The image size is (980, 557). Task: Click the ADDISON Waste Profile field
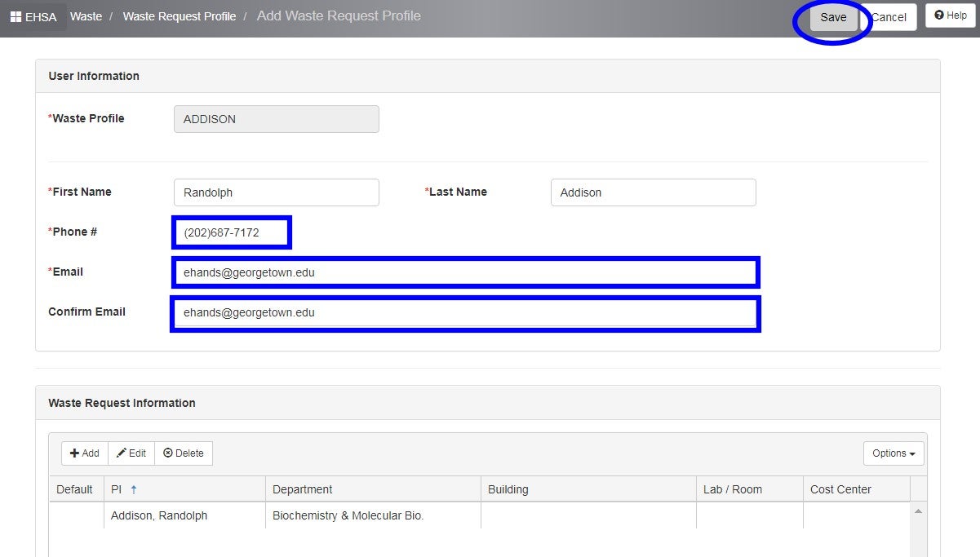tap(276, 119)
